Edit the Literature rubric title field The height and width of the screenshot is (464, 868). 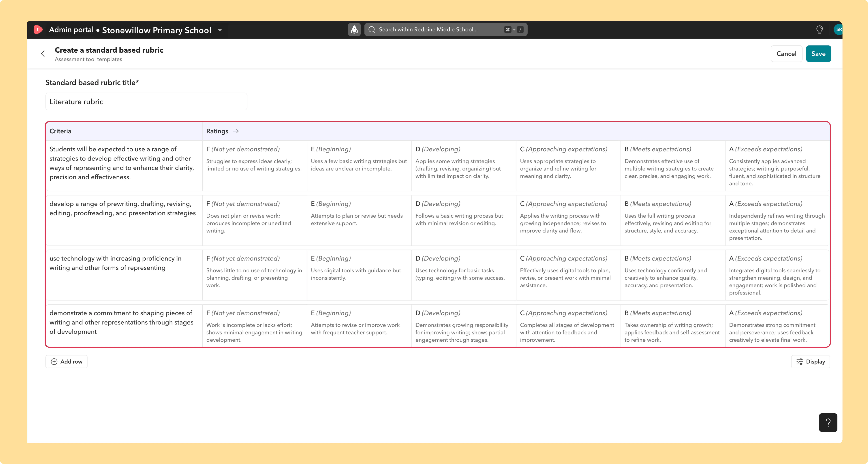click(146, 101)
